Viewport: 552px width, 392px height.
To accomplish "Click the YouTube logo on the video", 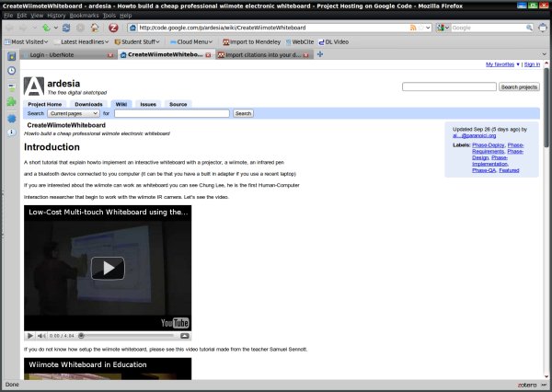I will click(x=175, y=322).
